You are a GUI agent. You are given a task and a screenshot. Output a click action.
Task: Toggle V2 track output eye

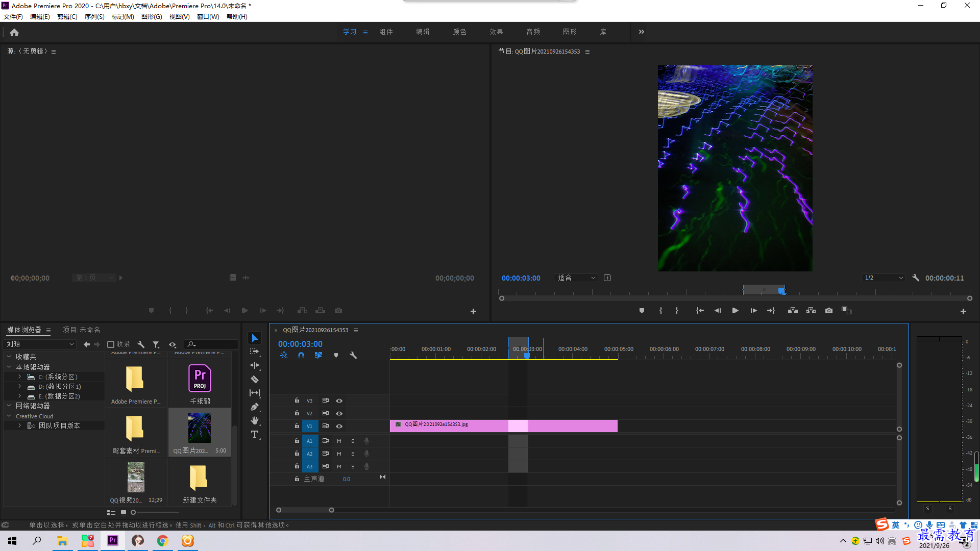[339, 413]
